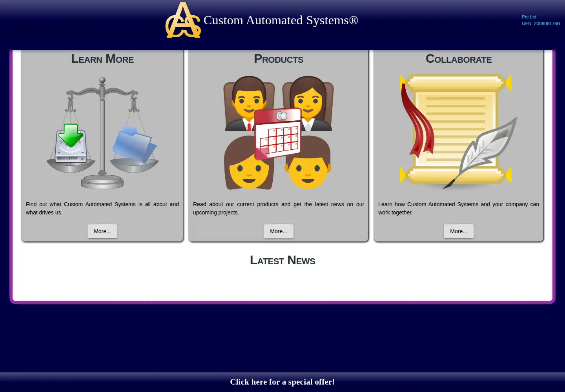Click the special offer link in the footer
This screenshot has width=565, height=392.
[282, 382]
